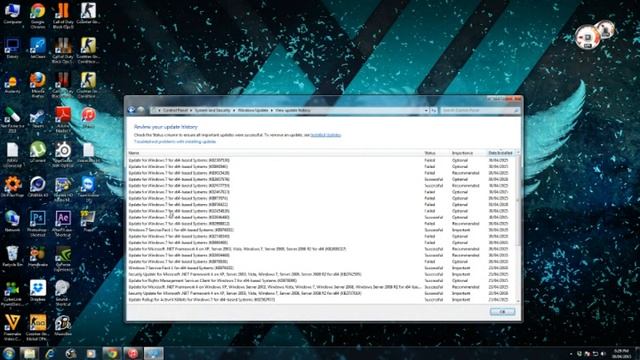Screen dimensions: 640x360
Task: Open Network desktop icon
Action: pyautogui.click(x=12, y=221)
